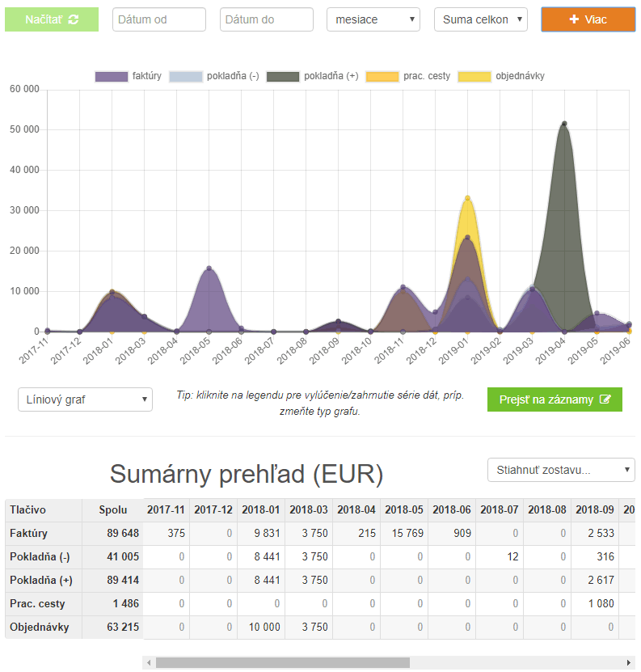
Task: Open the Líniový graf chart type dropdown
Action: tap(85, 399)
